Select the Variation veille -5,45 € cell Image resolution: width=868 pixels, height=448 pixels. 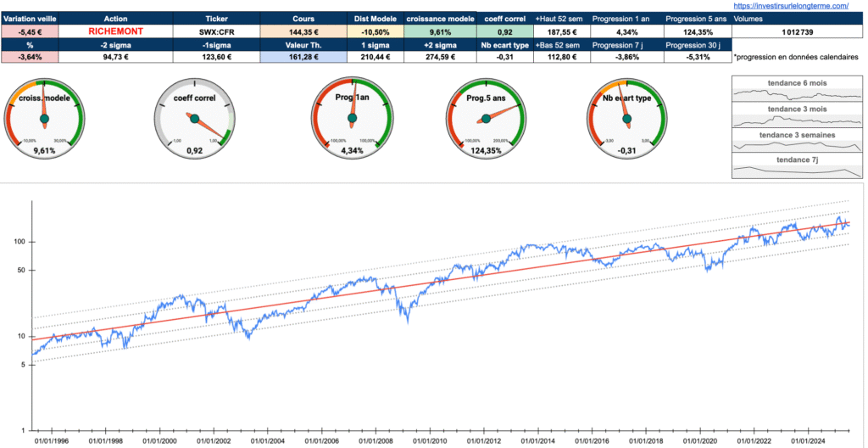pos(30,31)
